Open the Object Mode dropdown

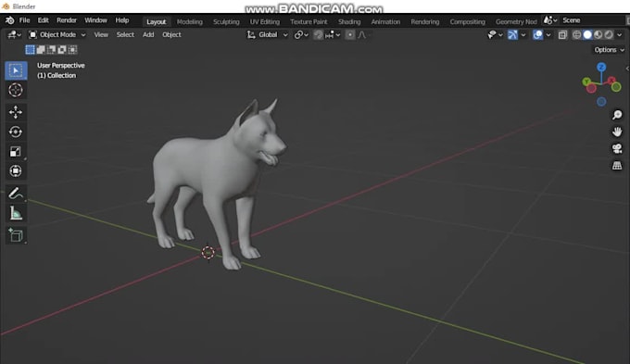coord(57,35)
